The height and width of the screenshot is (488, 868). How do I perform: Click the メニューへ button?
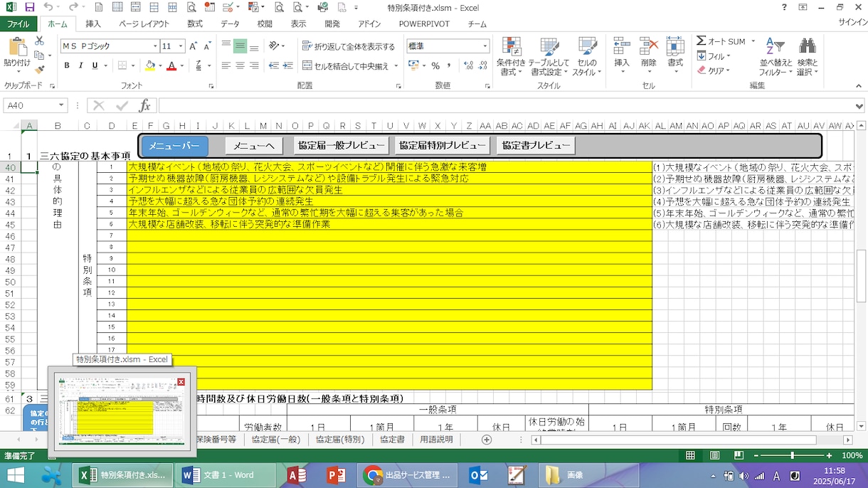point(255,146)
